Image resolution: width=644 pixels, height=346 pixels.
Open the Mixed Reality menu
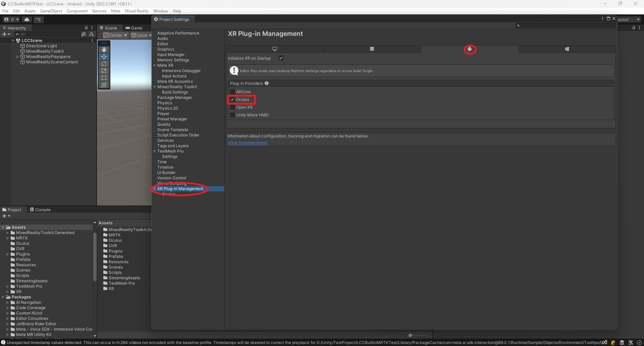pos(136,11)
